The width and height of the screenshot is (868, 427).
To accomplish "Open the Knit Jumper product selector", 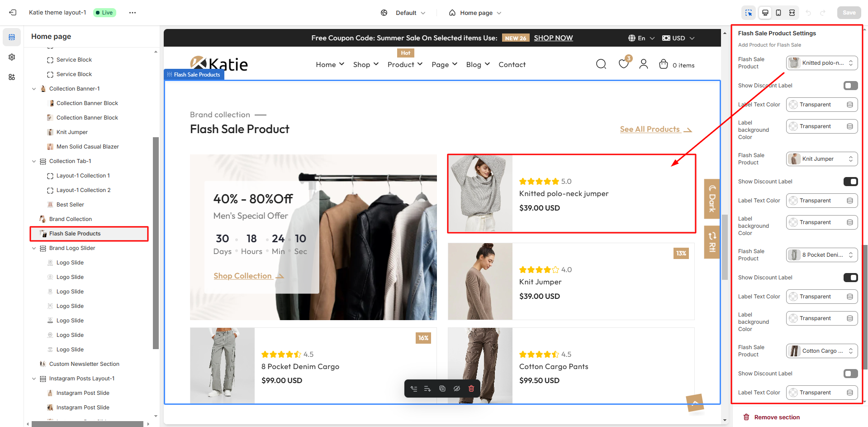I will pos(821,159).
